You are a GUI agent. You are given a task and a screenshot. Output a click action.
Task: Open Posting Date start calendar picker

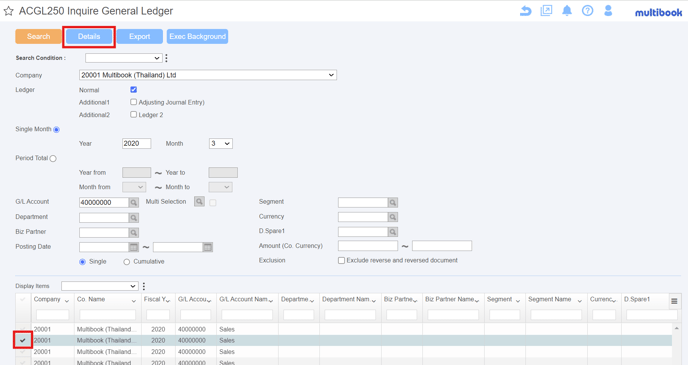click(x=133, y=247)
